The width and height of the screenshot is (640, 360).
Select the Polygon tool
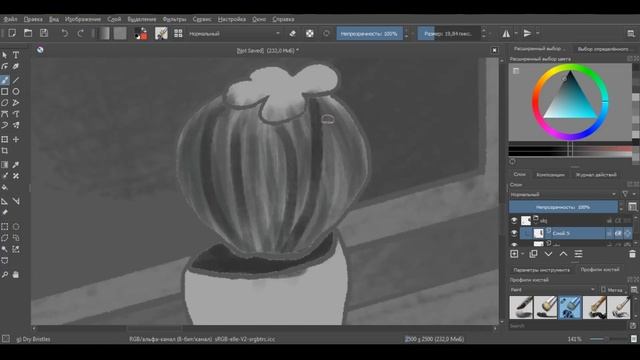point(4,102)
